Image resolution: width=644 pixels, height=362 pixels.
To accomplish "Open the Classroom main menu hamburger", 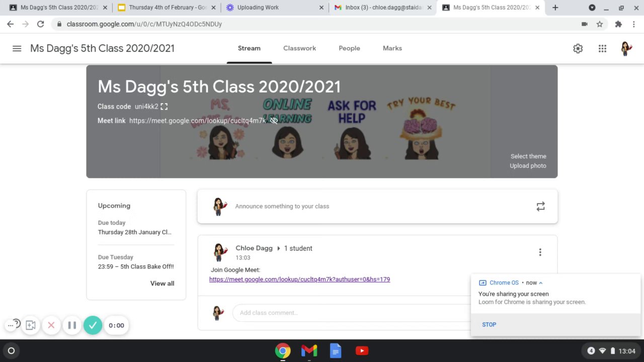I will 17,48.
